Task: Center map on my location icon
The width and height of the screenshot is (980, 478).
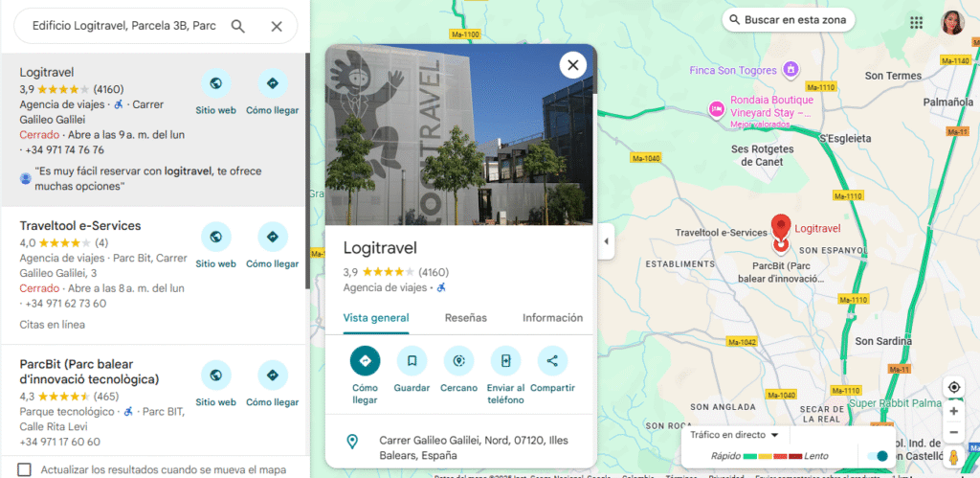Action: pos(954,387)
